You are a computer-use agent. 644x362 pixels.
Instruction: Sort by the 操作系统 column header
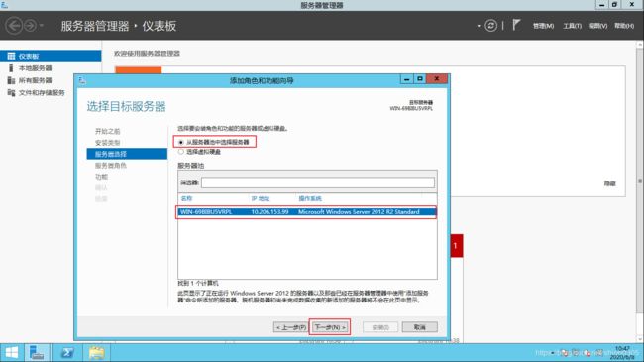click(x=310, y=198)
